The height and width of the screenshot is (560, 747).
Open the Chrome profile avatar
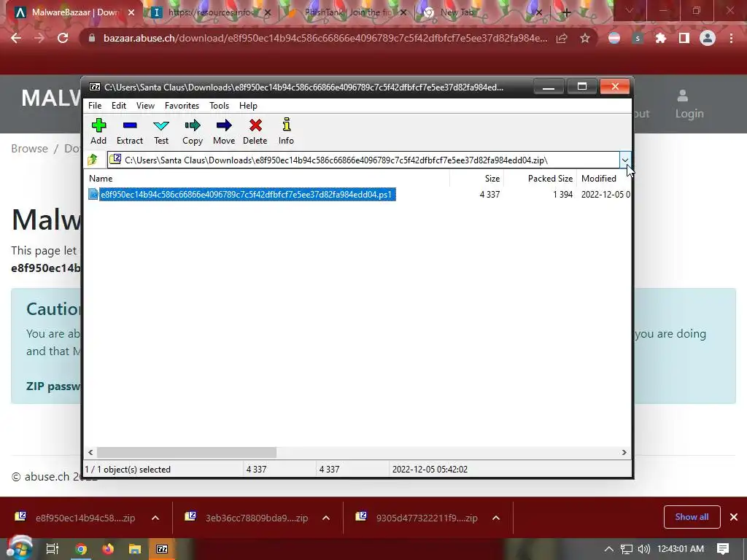pyautogui.click(x=708, y=38)
